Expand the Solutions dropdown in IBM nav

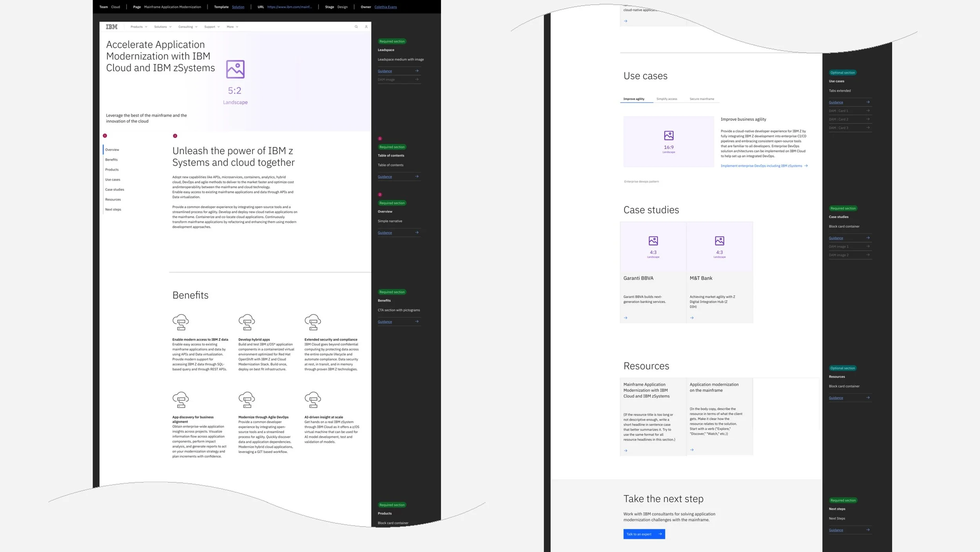click(163, 27)
